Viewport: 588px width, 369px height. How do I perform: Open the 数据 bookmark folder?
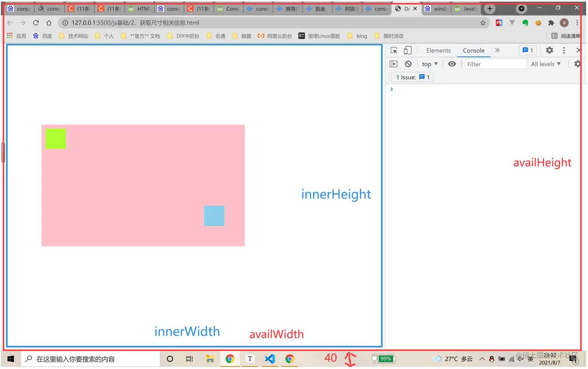click(x=242, y=36)
